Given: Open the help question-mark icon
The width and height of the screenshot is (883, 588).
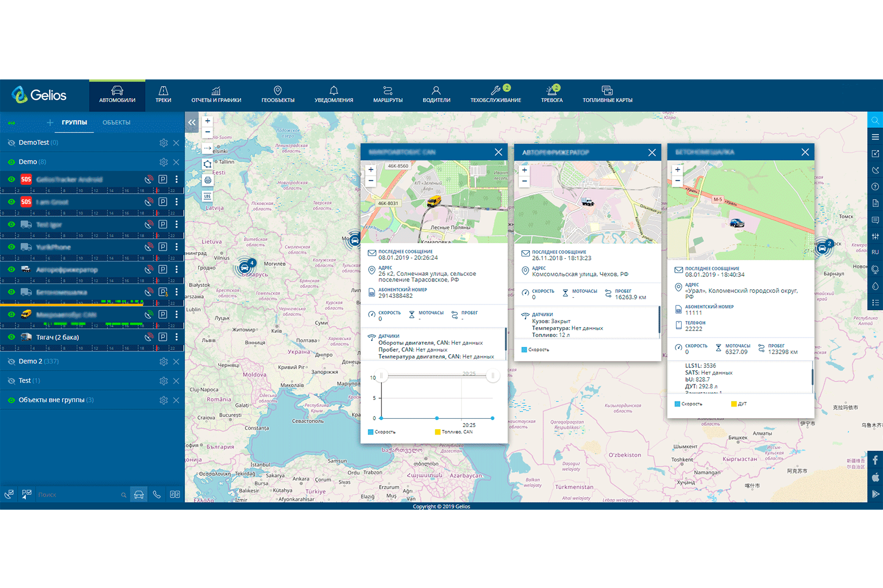Looking at the screenshot, I should pos(875,186).
